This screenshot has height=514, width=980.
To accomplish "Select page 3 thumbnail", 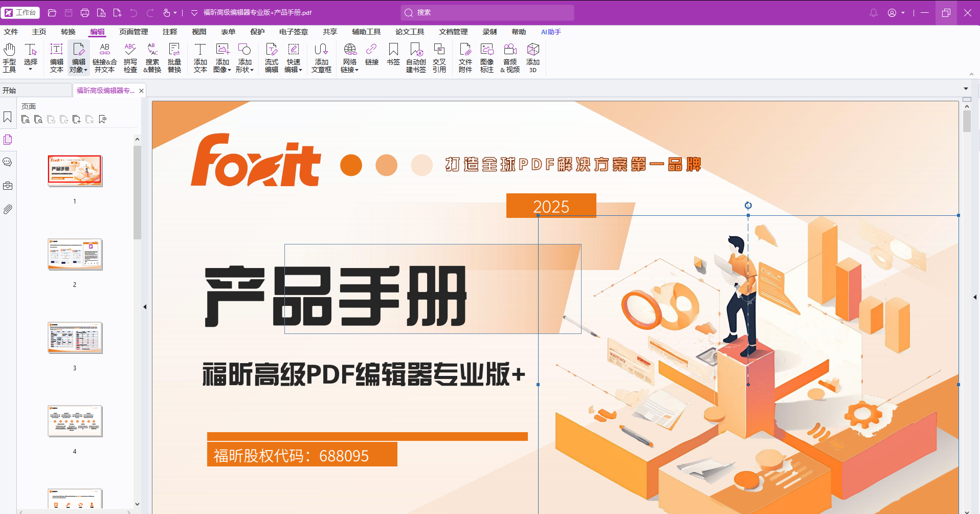I will pos(75,338).
